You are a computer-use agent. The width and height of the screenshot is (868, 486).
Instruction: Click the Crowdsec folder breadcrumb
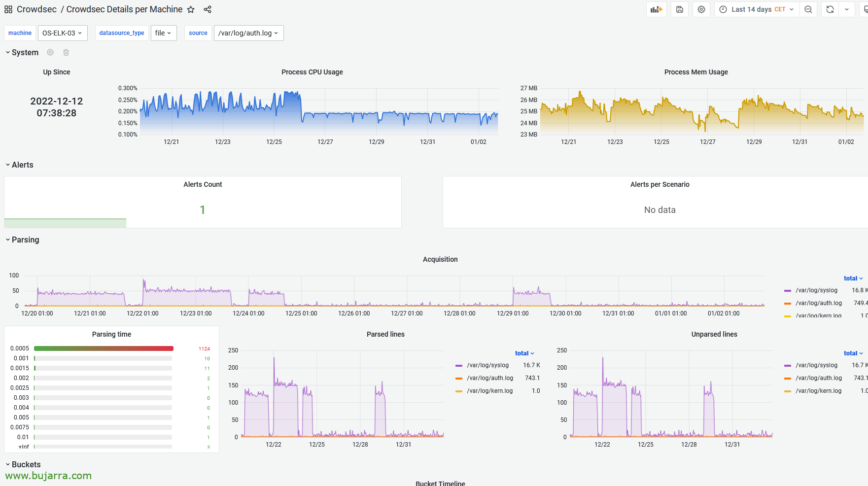[x=36, y=9]
